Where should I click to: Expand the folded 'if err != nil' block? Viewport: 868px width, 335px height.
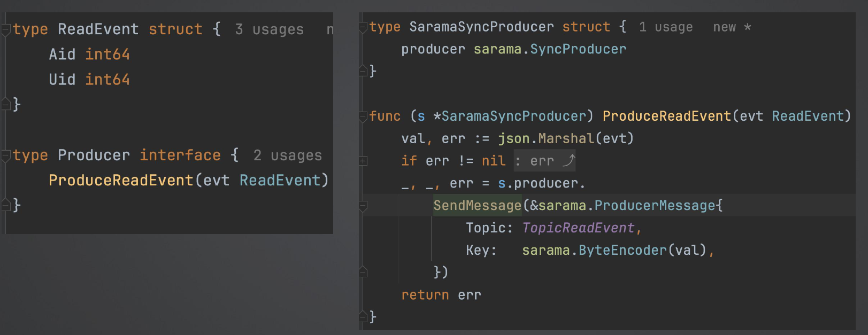click(363, 161)
